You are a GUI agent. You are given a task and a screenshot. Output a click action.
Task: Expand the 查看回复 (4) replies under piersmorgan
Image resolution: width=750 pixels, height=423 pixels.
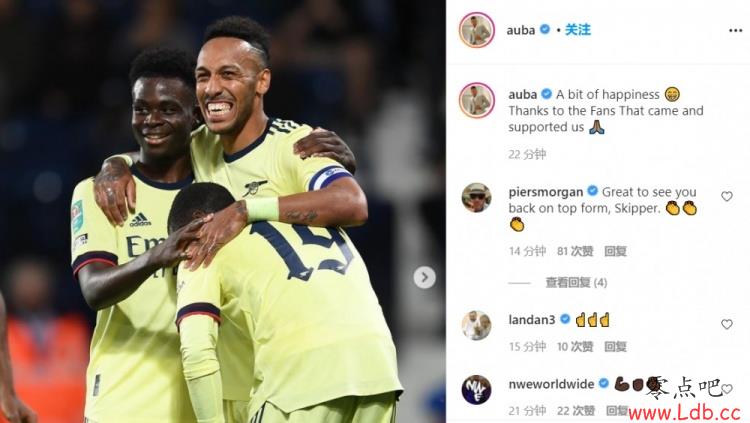tap(576, 283)
